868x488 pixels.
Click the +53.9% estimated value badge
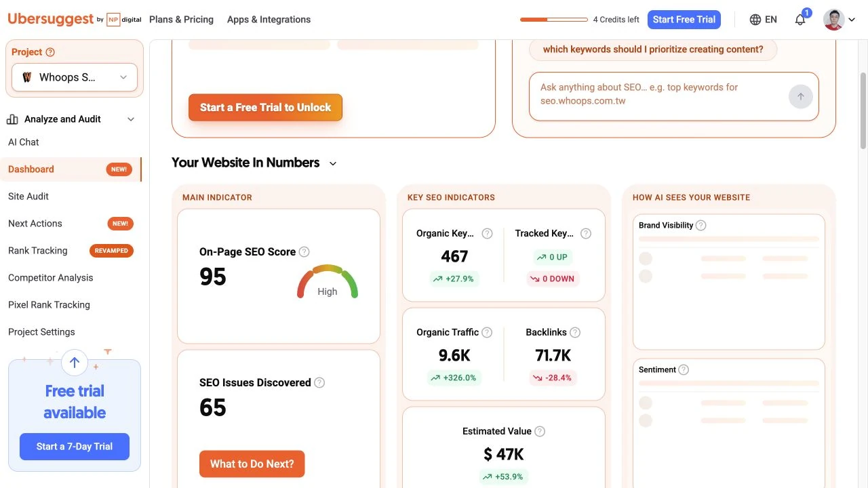[504, 476]
